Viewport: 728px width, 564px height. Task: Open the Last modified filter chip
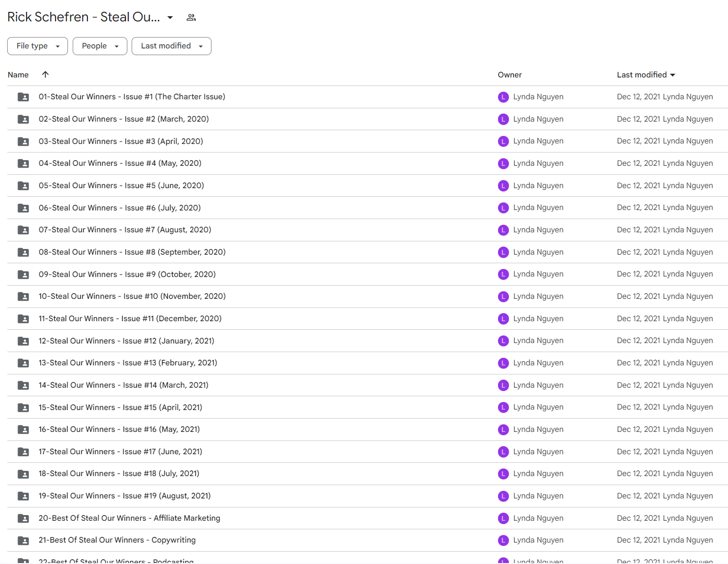pyautogui.click(x=172, y=46)
